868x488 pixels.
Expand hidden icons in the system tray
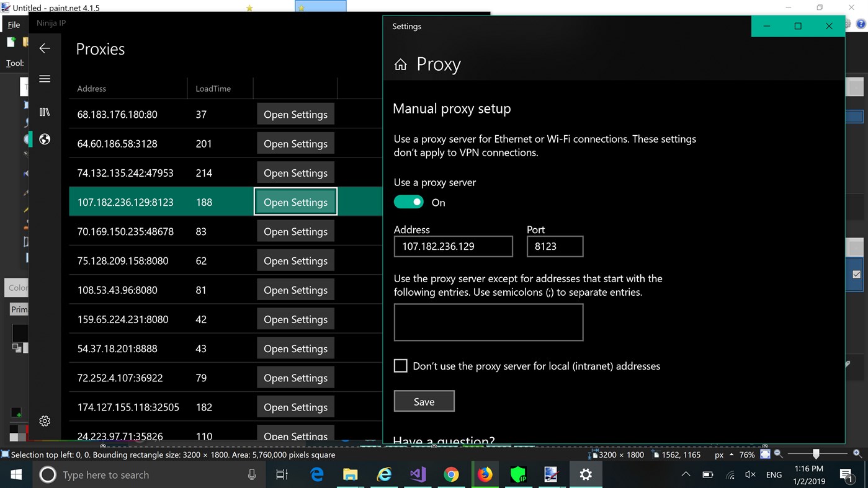pos(684,474)
